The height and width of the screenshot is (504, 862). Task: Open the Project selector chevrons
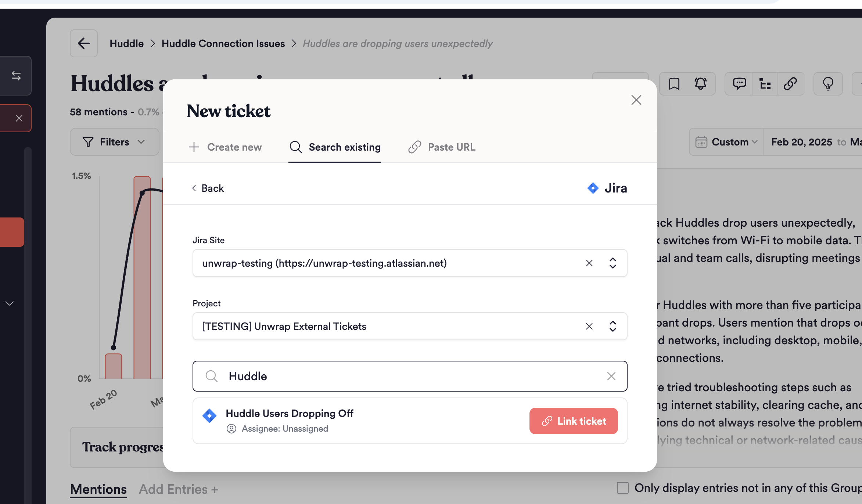613,326
